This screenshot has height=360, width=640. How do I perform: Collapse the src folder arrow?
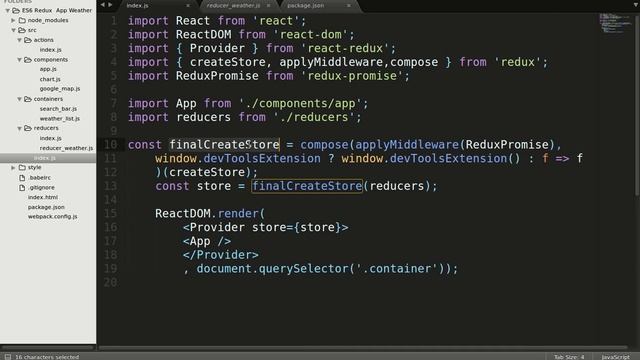13,30
